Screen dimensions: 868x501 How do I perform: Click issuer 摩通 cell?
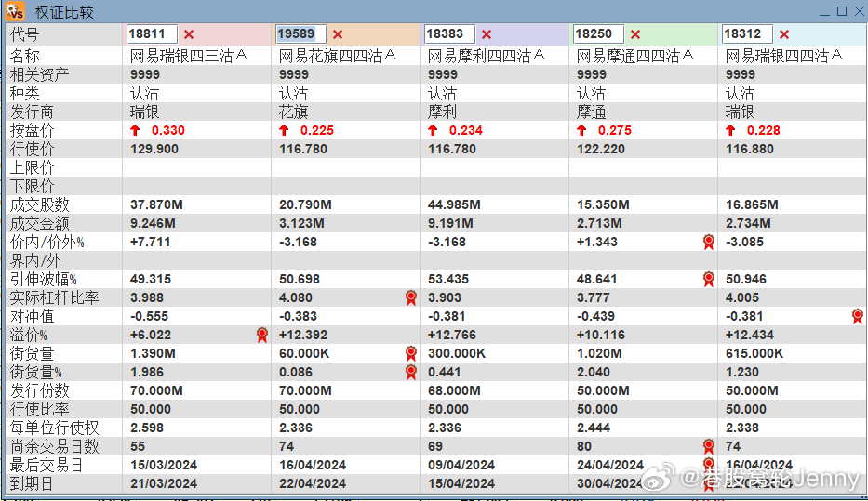point(591,112)
